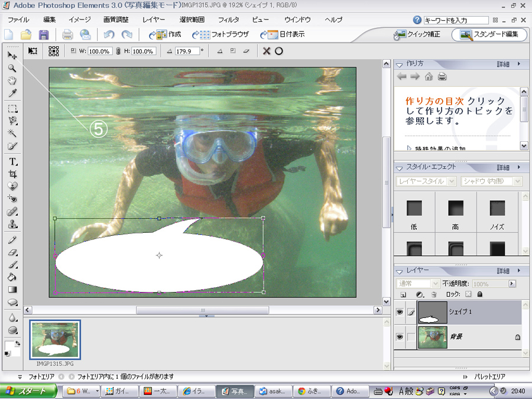
Task: Open the シャドウ (内側) dropdown
Action: coord(491,181)
